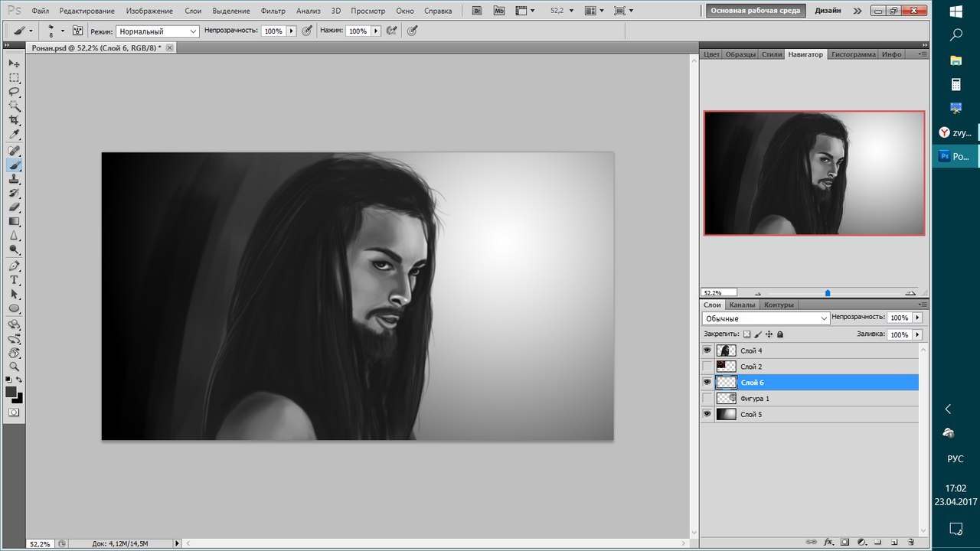Screen dimensions: 980x551
Task: Show hidden layer Слой 2
Action: [x=707, y=367]
